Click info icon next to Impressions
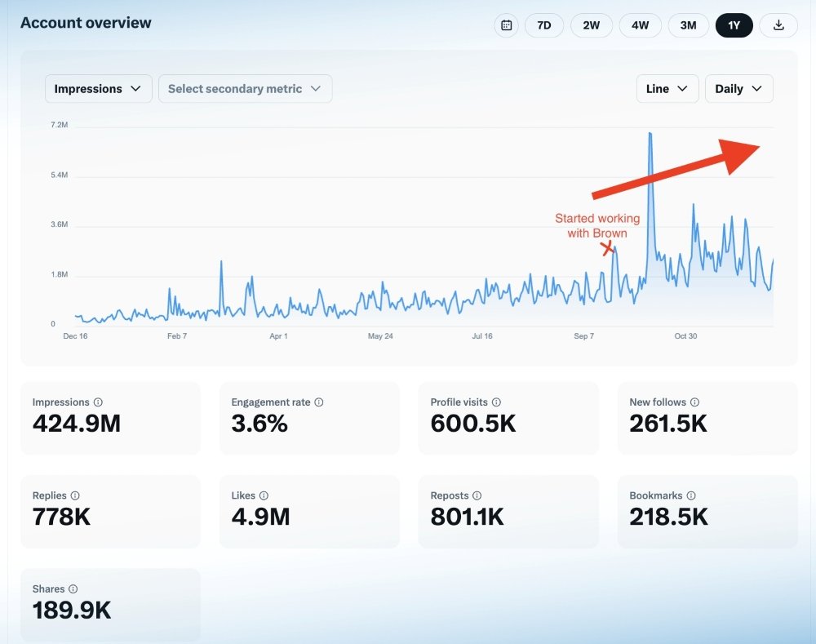This screenshot has height=644, width=816. (x=98, y=402)
